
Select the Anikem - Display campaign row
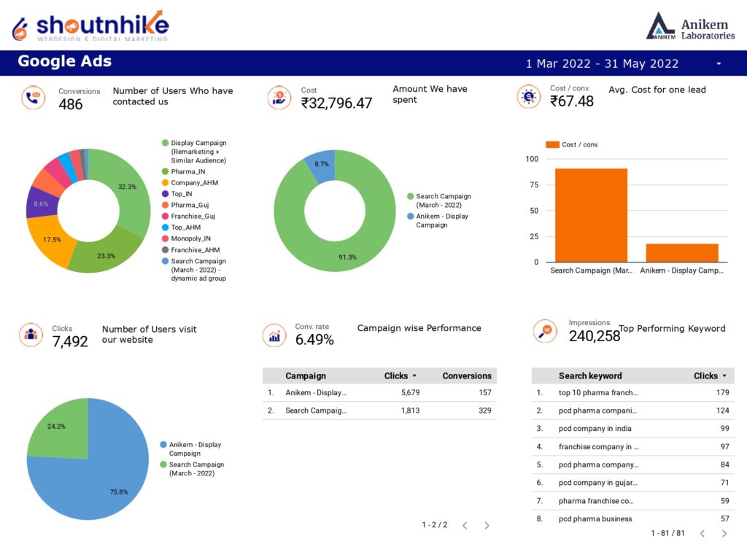click(379, 393)
